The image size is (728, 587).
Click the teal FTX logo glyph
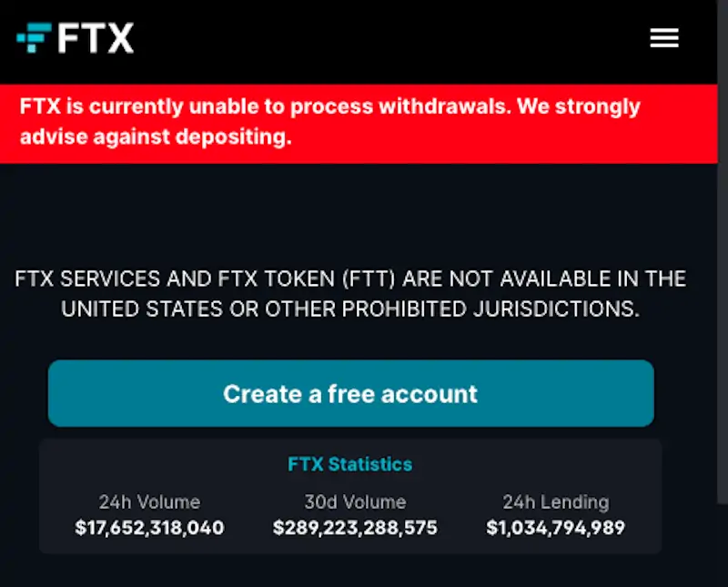click(35, 38)
